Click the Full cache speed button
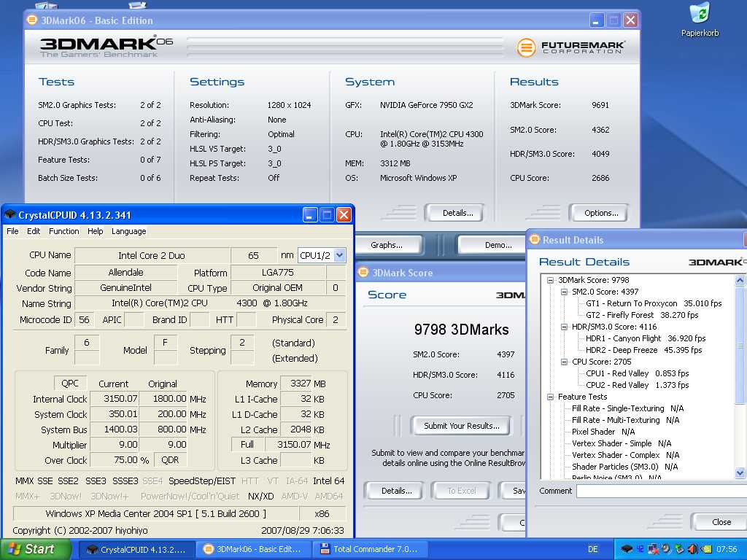This screenshot has height=560, width=747. click(x=247, y=444)
